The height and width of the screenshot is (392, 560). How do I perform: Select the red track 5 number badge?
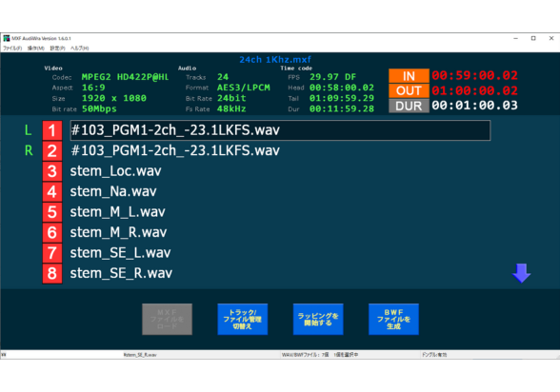(x=52, y=212)
